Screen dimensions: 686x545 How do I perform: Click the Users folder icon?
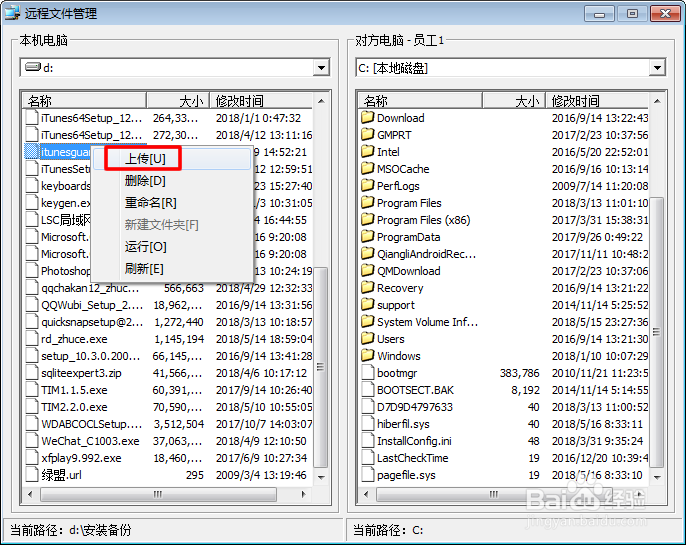coord(368,339)
